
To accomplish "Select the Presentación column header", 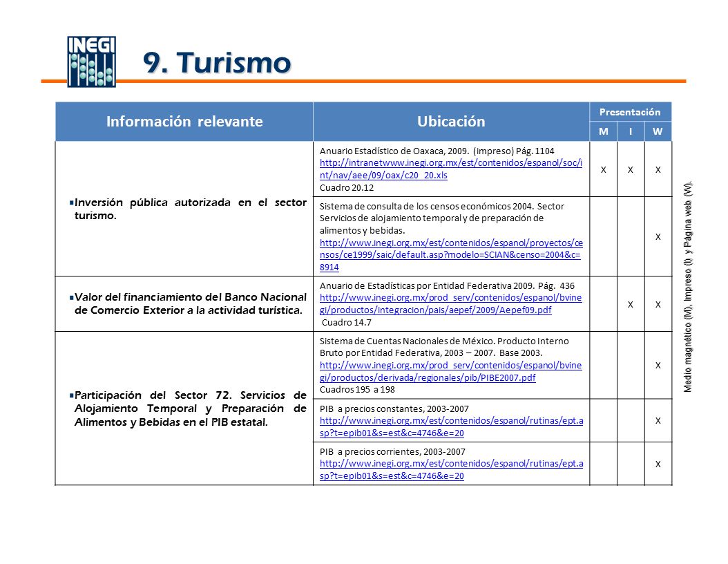I will [630, 112].
